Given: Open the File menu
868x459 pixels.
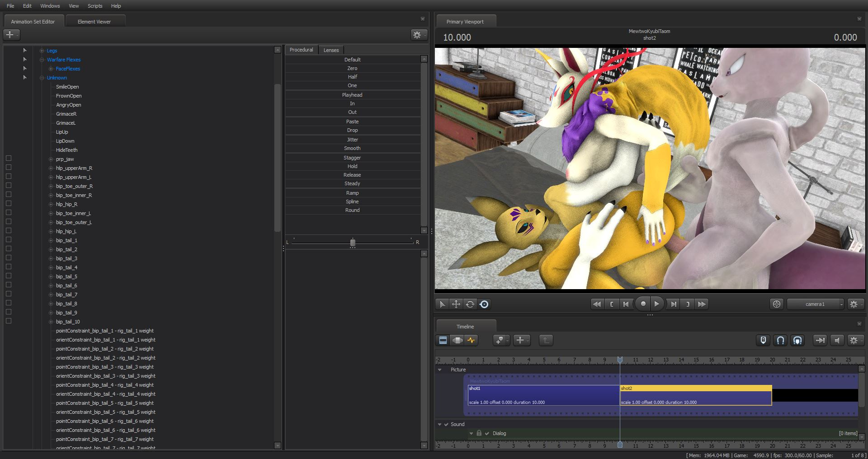Looking at the screenshot, I should click(10, 6).
